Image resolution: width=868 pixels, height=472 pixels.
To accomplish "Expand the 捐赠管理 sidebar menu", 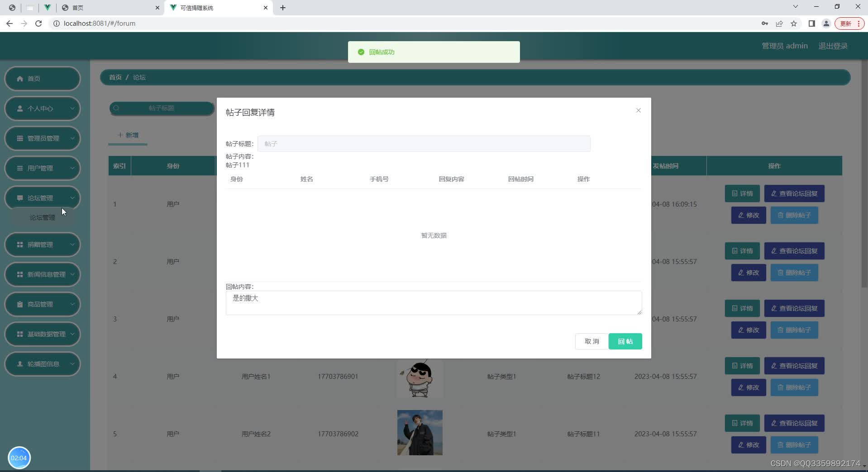I will point(43,245).
